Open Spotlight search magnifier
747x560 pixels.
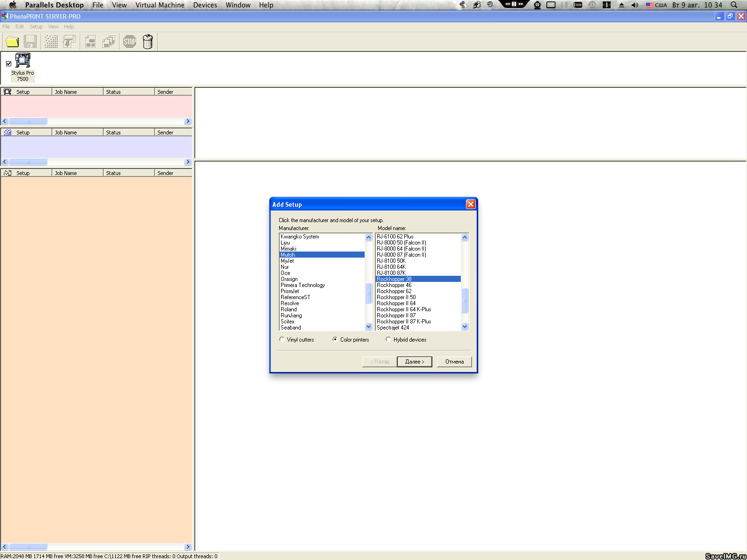click(x=734, y=5)
